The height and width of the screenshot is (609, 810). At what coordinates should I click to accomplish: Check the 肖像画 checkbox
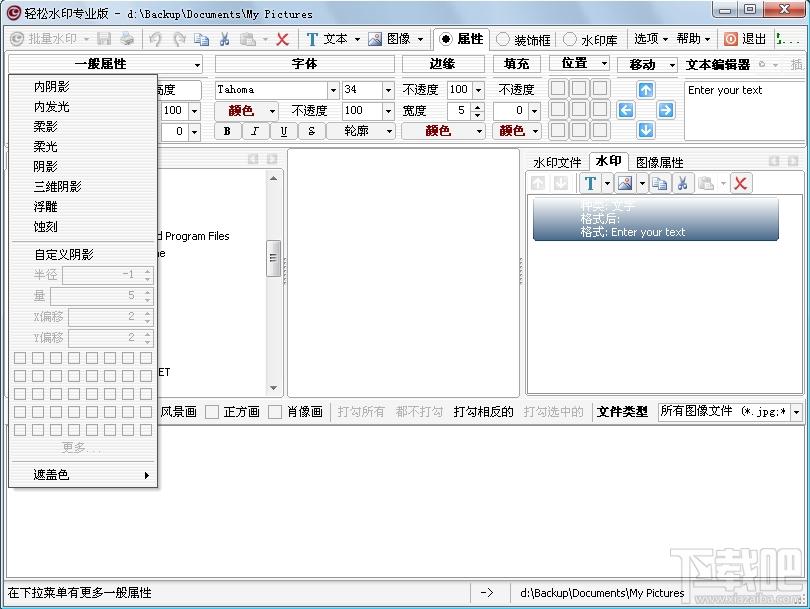[x=275, y=412]
